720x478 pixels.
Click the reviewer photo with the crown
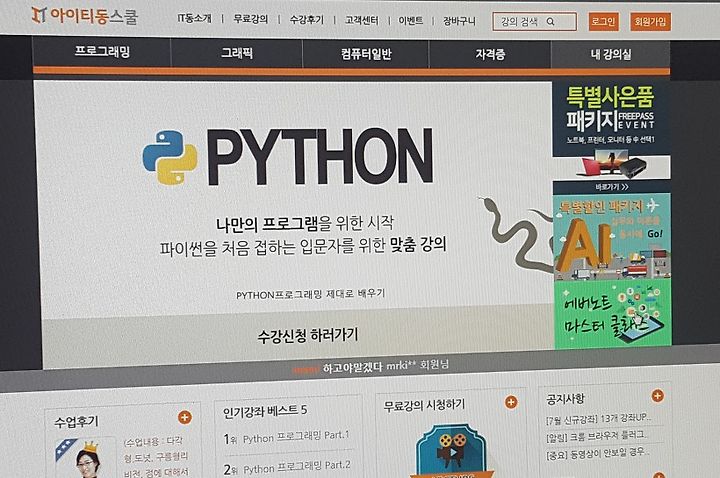point(85,458)
